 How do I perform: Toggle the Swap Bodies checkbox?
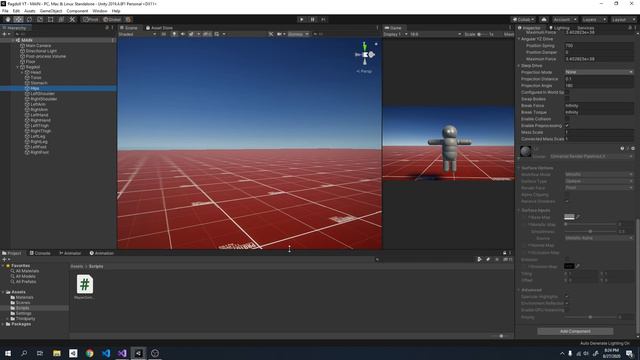(x=567, y=99)
